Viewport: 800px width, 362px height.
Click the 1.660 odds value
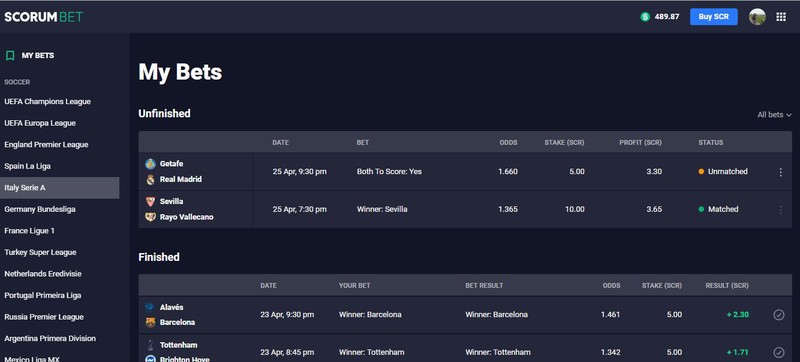tap(508, 172)
